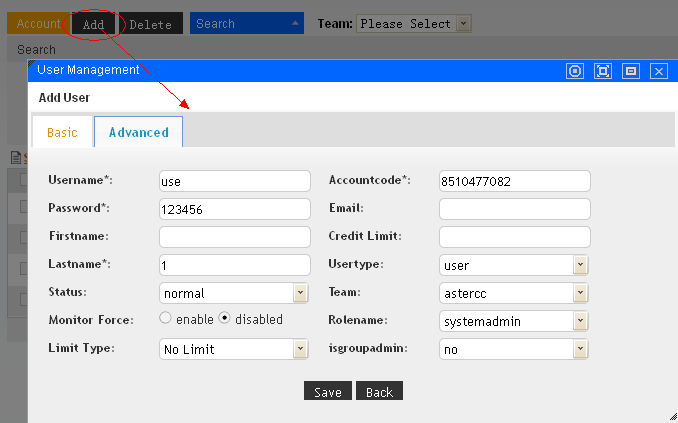Screen dimensions: 678x423
Task: Close the User Management dialog
Action: click(x=658, y=71)
